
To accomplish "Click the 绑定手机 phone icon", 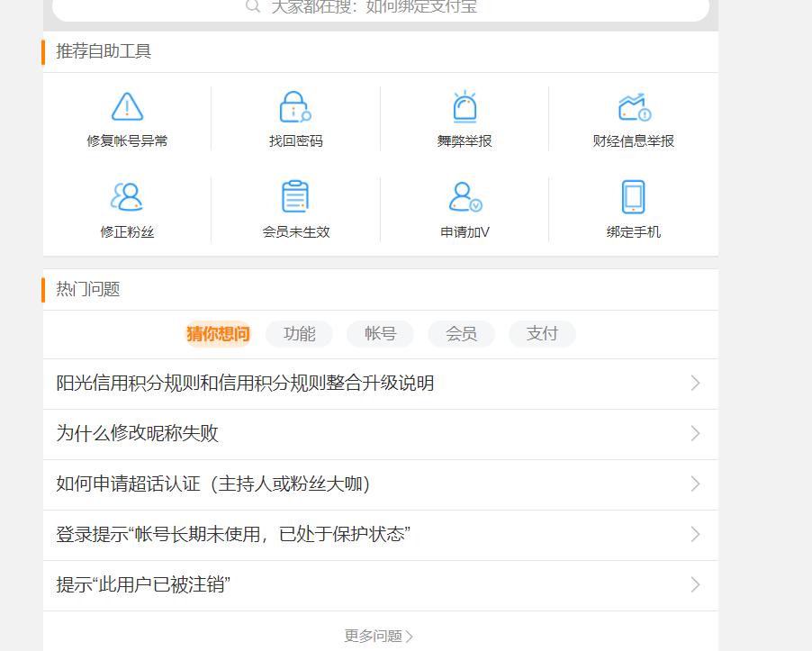I will [x=633, y=196].
